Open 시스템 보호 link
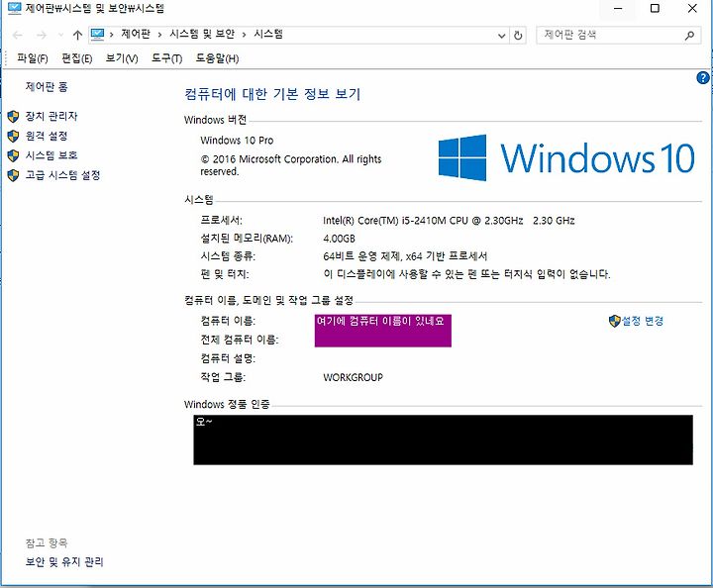The width and height of the screenshot is (713, 588). [51, 155]
